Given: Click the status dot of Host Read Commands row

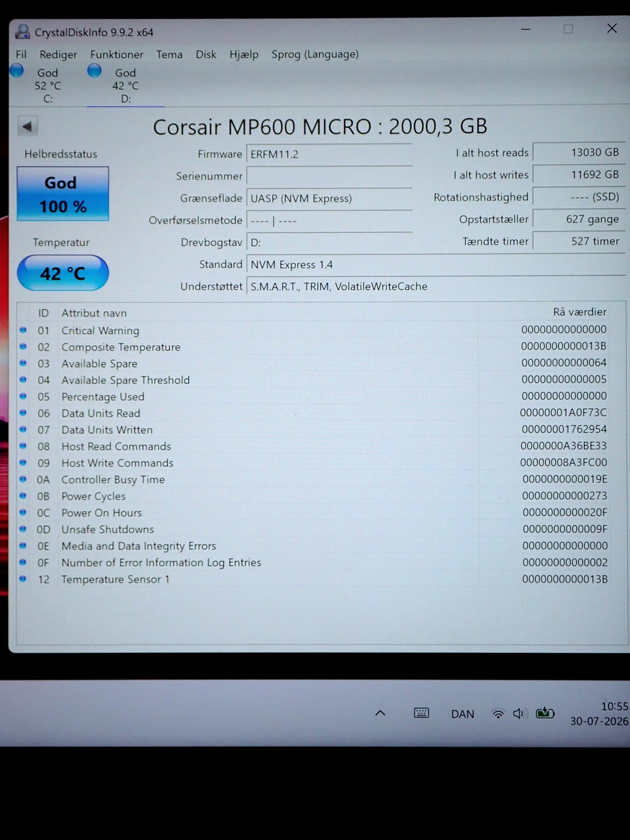Looking at the screenshot, I should pyautogui.click(x=23, y=446).
